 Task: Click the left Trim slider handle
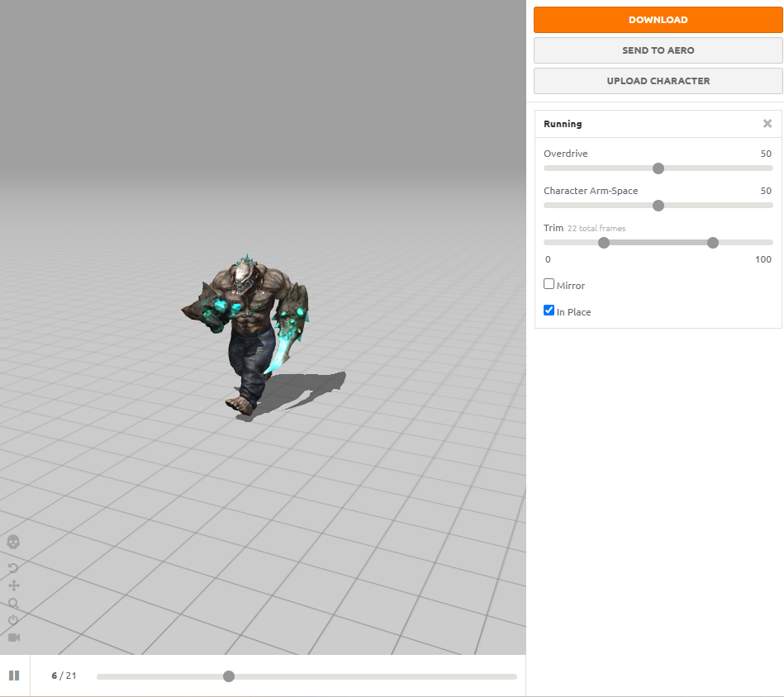click(604, 243)
